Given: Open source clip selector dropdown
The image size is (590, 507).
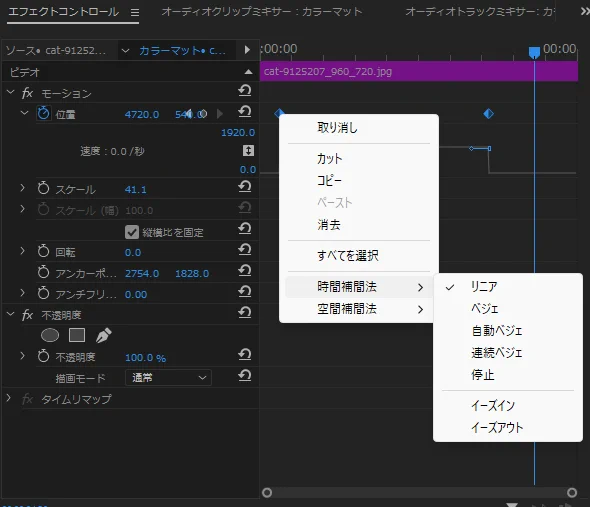Looking at the screenshot, I should [125, 50].
